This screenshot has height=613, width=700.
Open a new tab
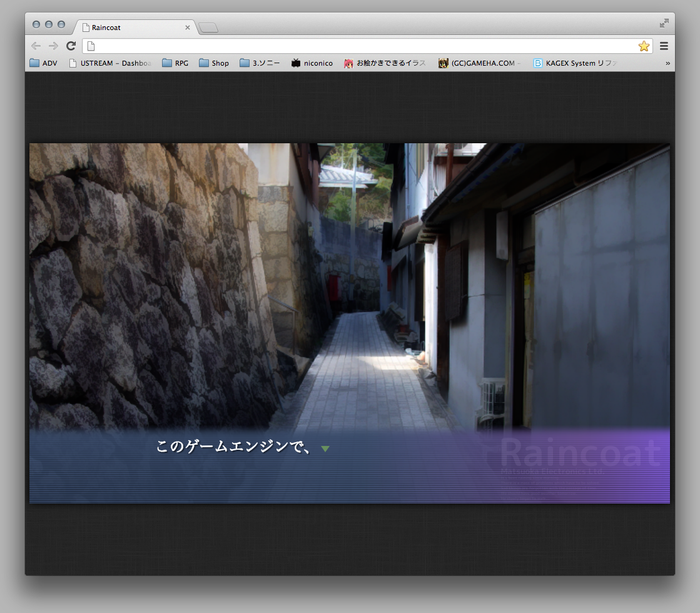[x=208, y=28]
